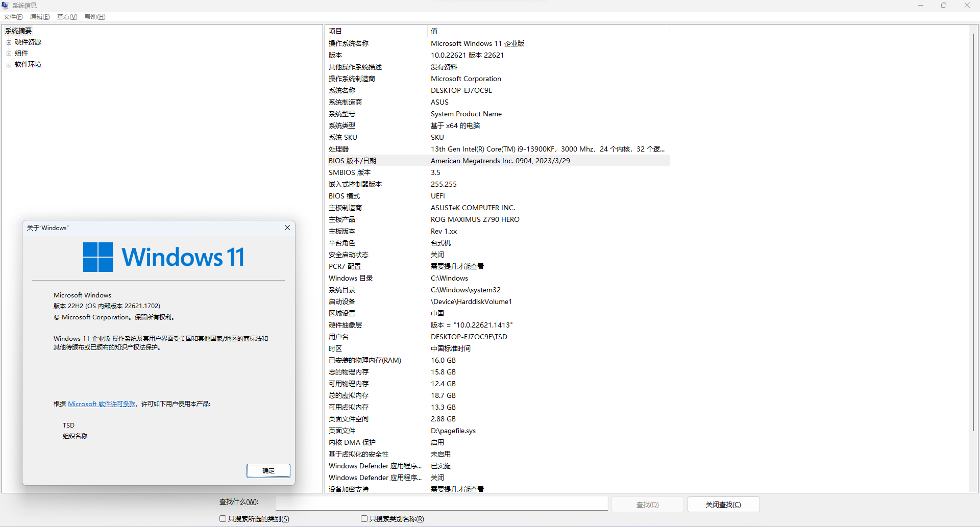Click the C:\Windows\system32 value
Image resolution: width=980 pixels, height=527 pixels.
pyautogui.click(x=465, y=290)
